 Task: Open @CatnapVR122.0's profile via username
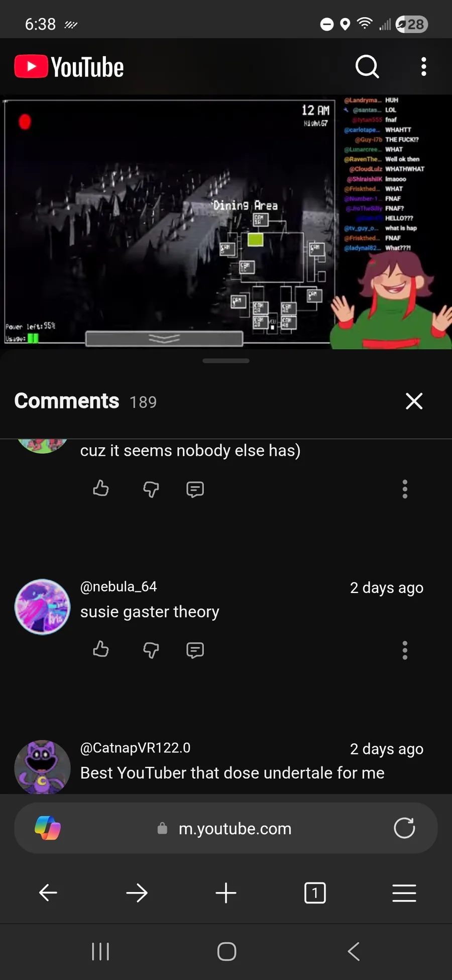(x=136, y=748)
